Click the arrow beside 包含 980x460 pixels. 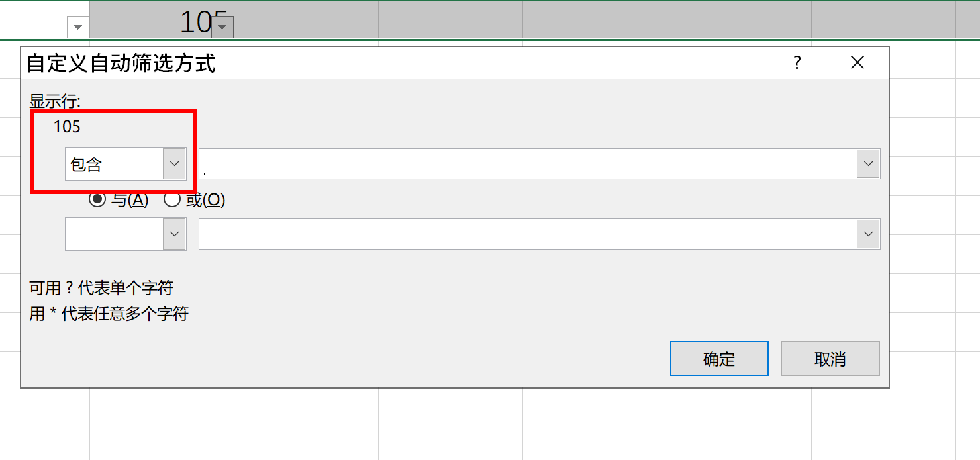174,164
